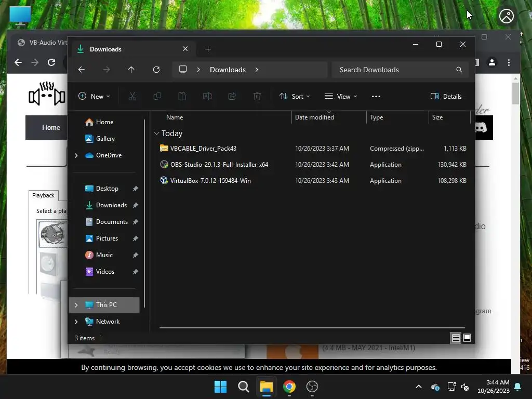Unpin Desktop from quick access
532x399 pixels.
point(136,189)
